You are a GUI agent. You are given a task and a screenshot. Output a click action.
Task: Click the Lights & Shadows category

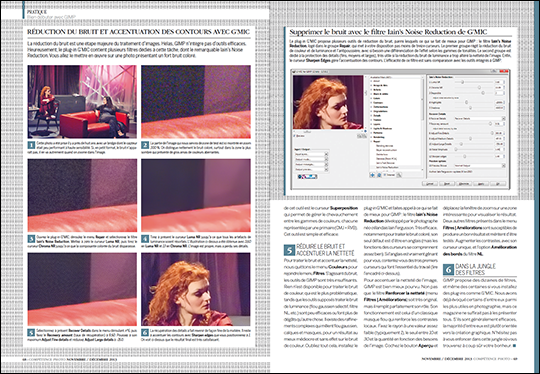382,128
